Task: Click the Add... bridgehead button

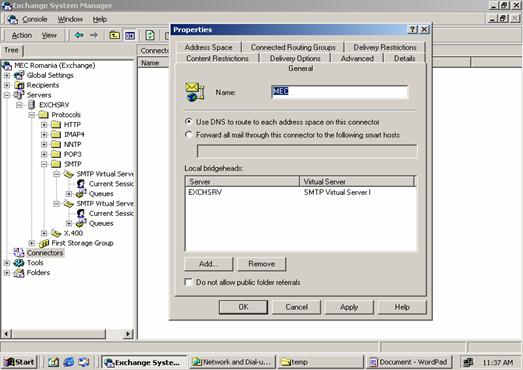Action: click(x=208, y=264)
